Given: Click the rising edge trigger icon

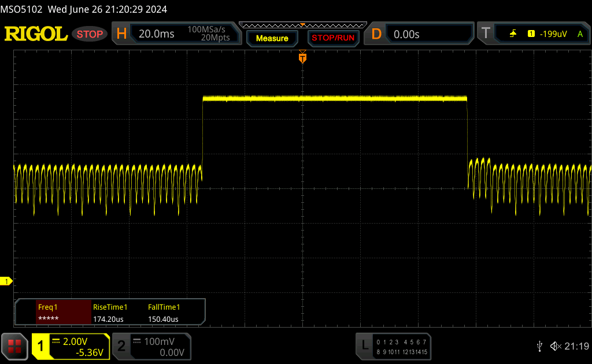Looking at the screenshot, I should 513,34.
